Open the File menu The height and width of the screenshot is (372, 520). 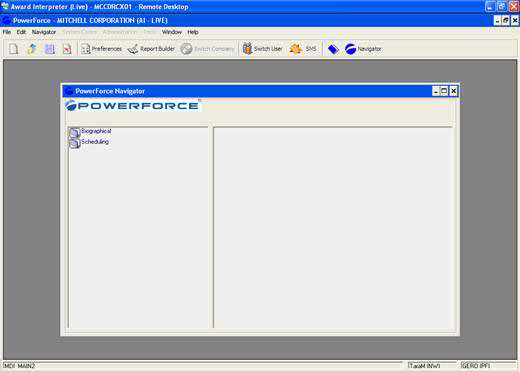pyautogui.click(x=7, y=32)
